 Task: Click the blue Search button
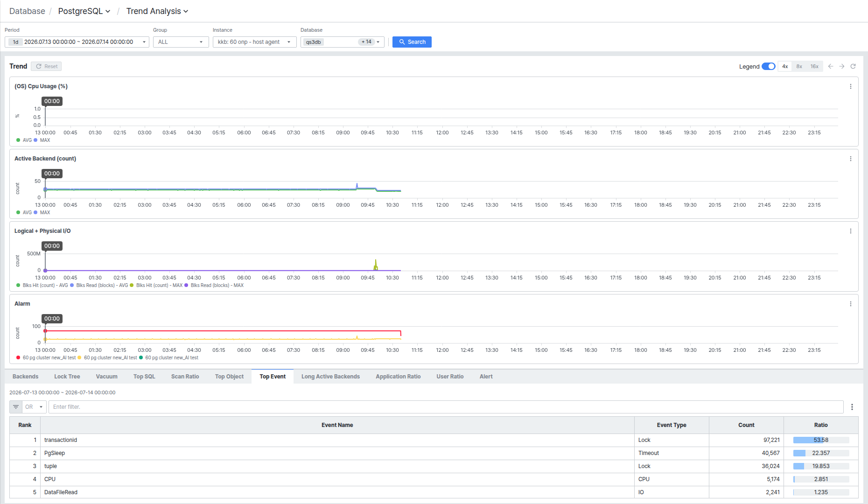tap(412, 42)
